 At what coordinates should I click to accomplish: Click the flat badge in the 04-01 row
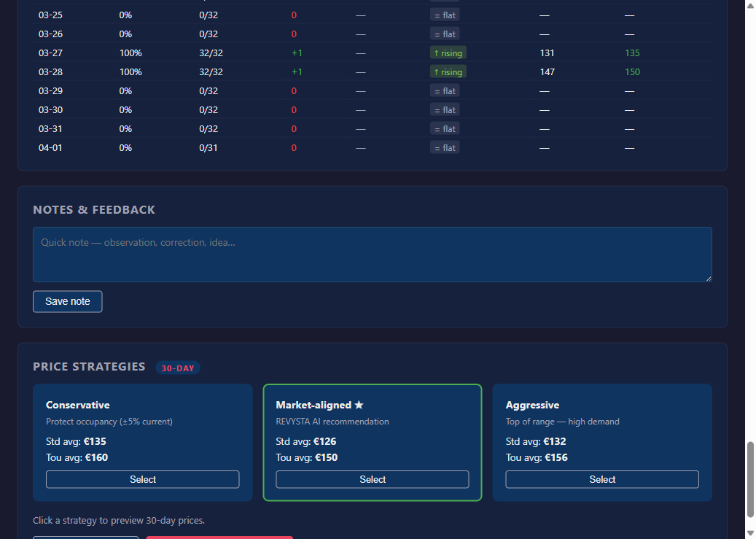445,147
